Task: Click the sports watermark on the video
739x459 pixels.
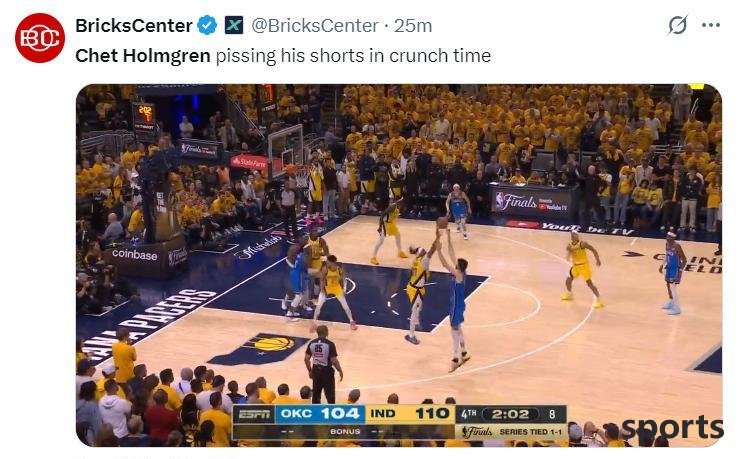Action: click(x=672, y=427)
